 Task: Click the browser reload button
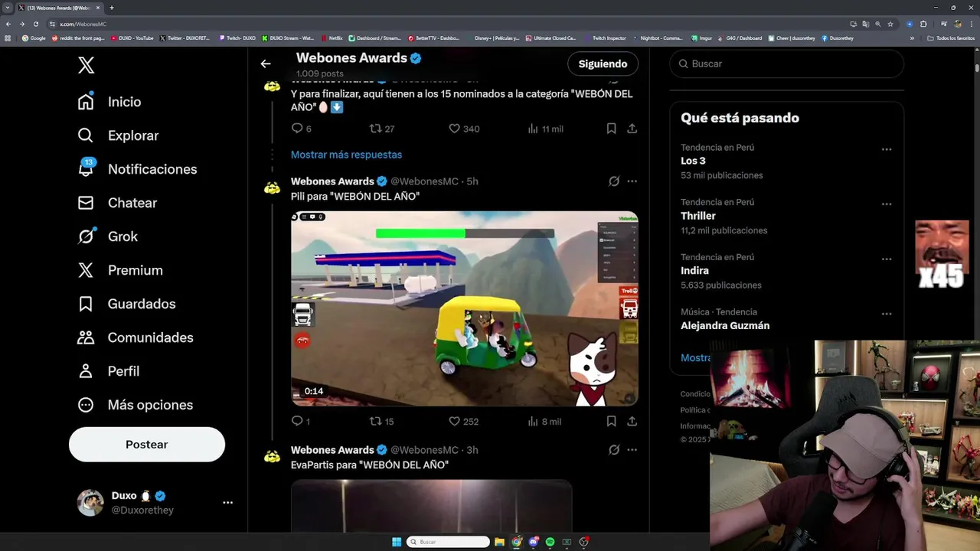pyautogui.click(x=35, y=24)
